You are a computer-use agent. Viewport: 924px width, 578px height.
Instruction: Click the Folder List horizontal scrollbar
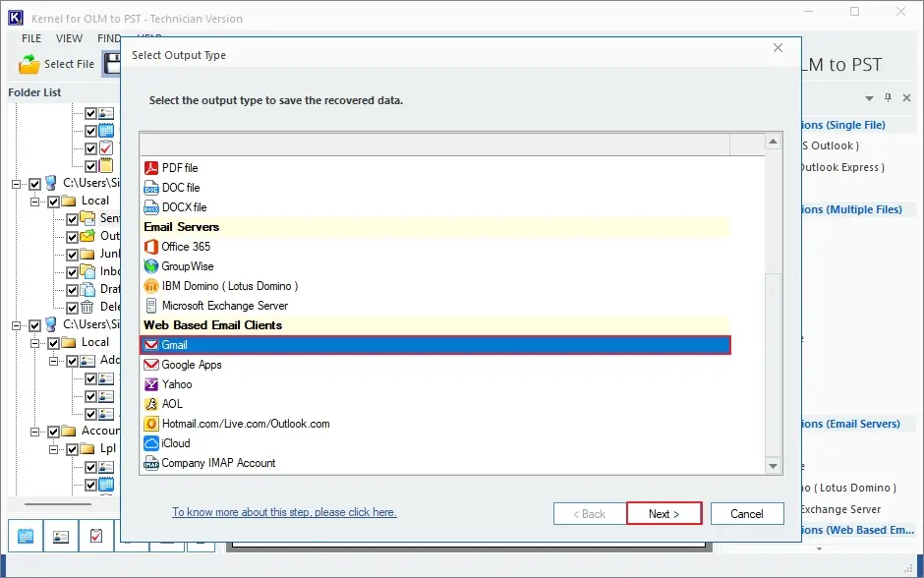coord(58,503)
